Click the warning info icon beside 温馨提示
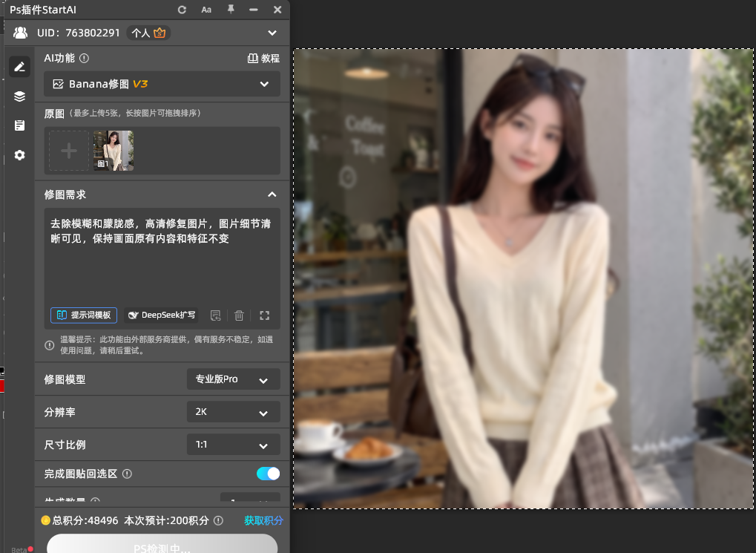The width and height of the screenshot is (756, 553). [x=49, y=345]
